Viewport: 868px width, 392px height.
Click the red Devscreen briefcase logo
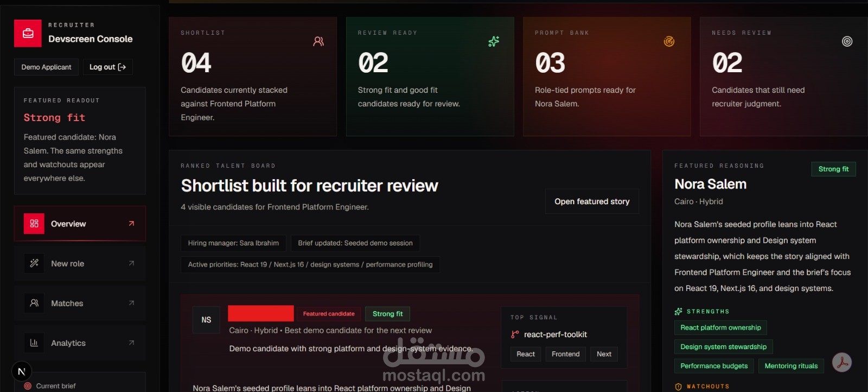[x=28, y=34]
